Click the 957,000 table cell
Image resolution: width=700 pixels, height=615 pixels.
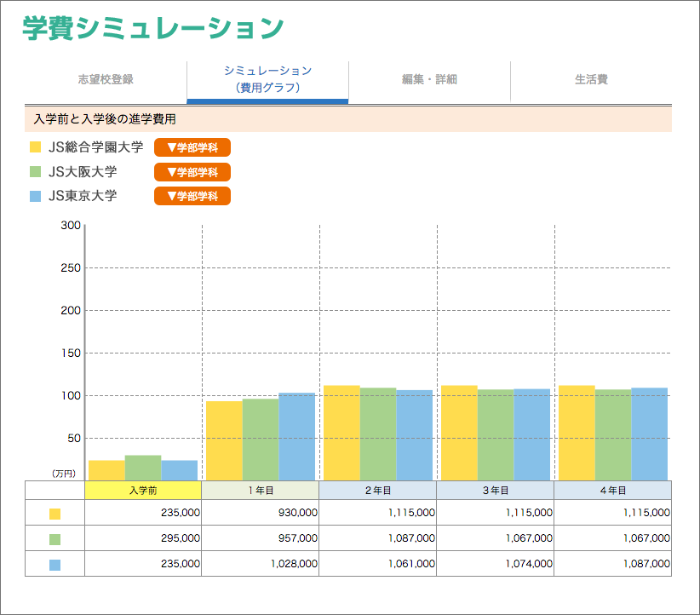coord(261,537)
